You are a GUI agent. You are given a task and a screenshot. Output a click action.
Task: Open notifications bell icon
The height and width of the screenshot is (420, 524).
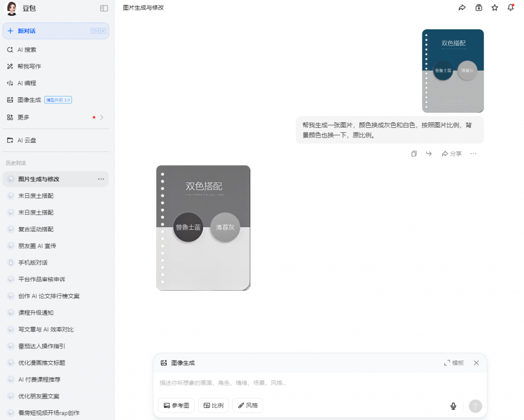(x=511, y=8)
